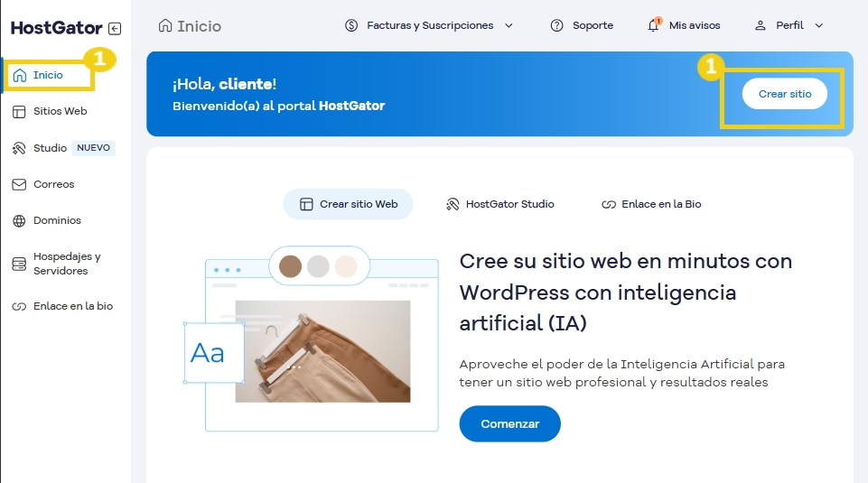Open Enlace en la bio in the sidebar

pos(73,306)
